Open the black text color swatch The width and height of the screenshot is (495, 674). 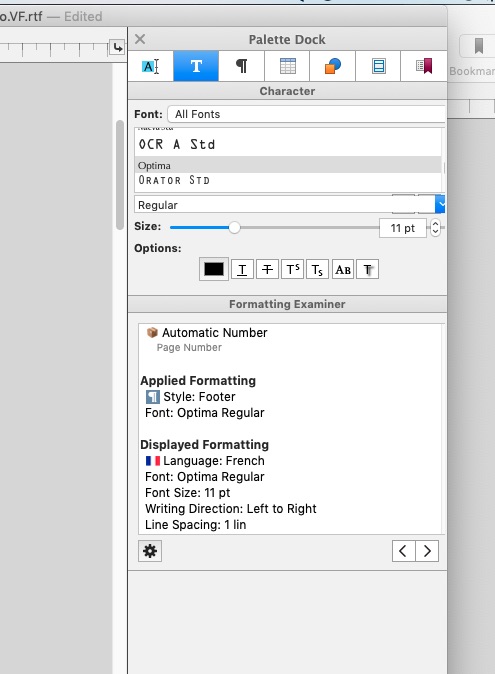[214, 269]
